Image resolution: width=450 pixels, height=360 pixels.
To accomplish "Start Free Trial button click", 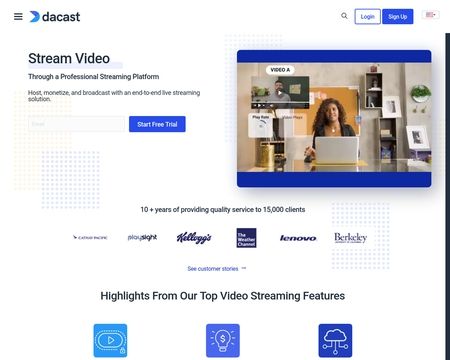I will click(x=157, y=124).
